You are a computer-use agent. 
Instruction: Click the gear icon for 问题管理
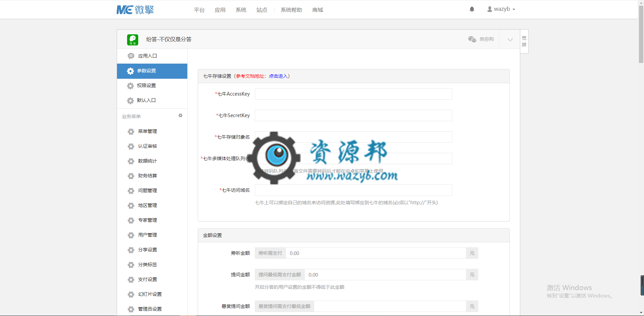[131, 191]
